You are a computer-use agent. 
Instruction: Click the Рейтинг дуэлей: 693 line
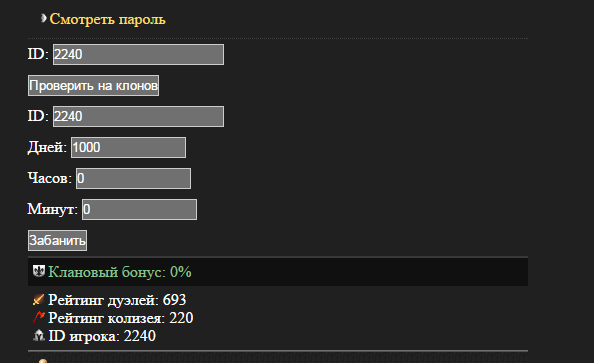tap(117, 300)
